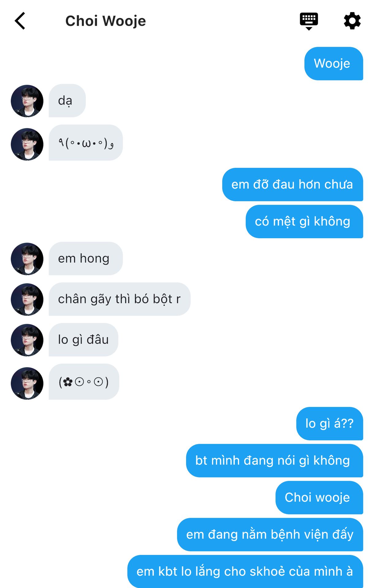
Task: Select 'em đỡ đau hơn chưa' bubble
Action: 292,184
